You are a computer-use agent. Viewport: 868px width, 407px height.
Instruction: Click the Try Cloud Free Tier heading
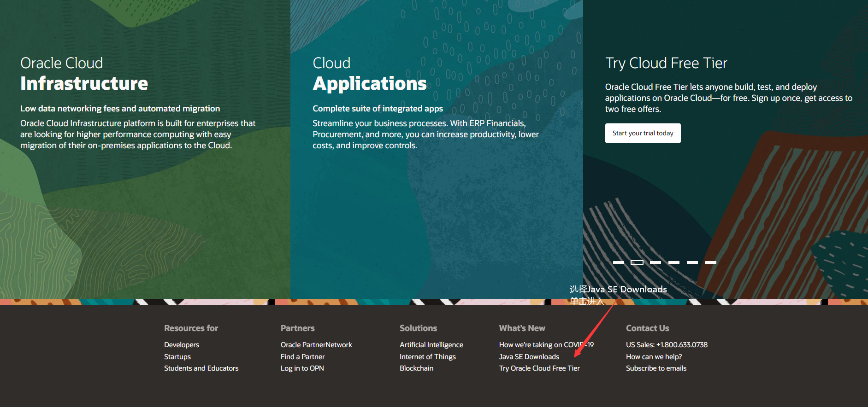[x=666, y=63]
